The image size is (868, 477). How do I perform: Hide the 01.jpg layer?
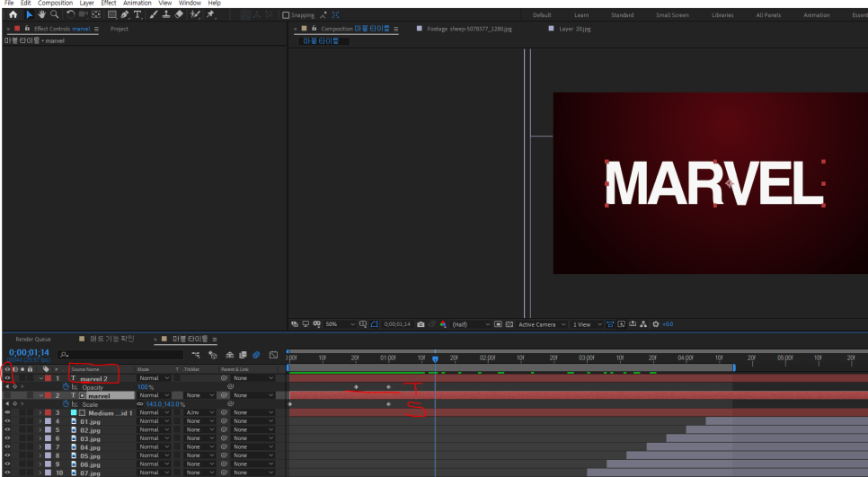pos(7,421)
